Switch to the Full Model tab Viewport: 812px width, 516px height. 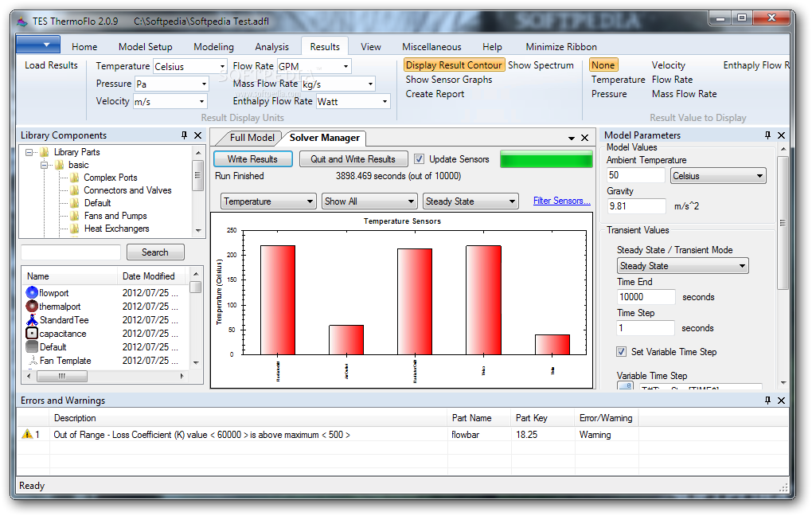pos(252,138)
